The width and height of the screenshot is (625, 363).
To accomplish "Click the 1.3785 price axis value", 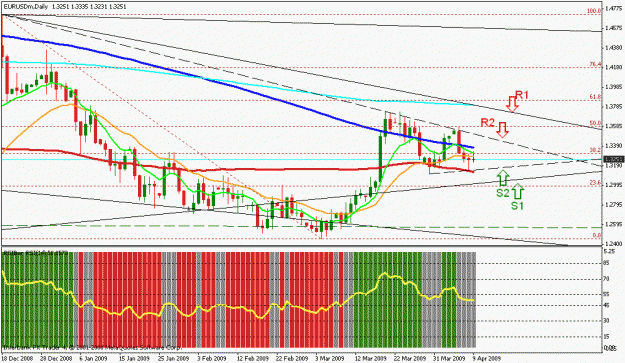I will coord(613,106).
